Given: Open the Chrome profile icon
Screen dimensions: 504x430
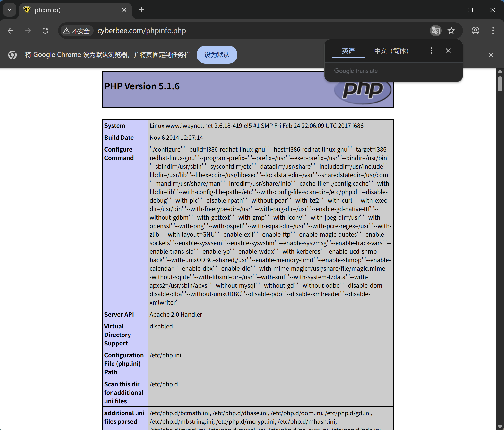Looking at the screenshot, I should (x=475, y=31).
